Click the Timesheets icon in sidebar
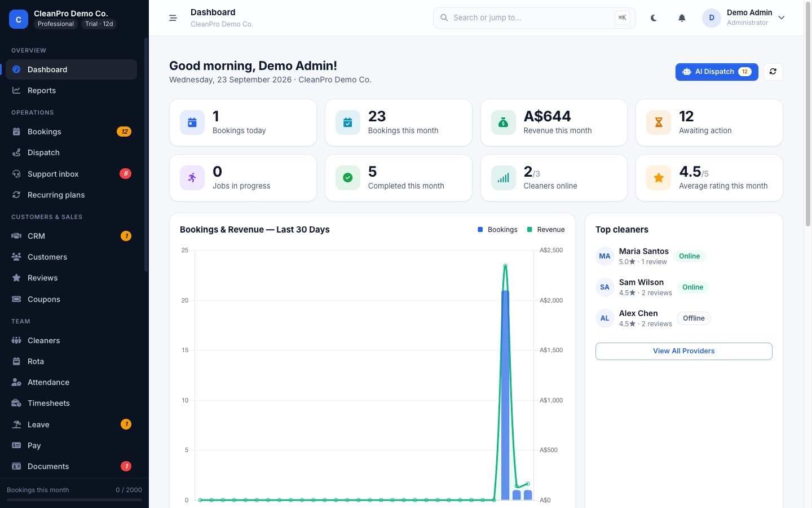812x508 pixels. point(16,403)
